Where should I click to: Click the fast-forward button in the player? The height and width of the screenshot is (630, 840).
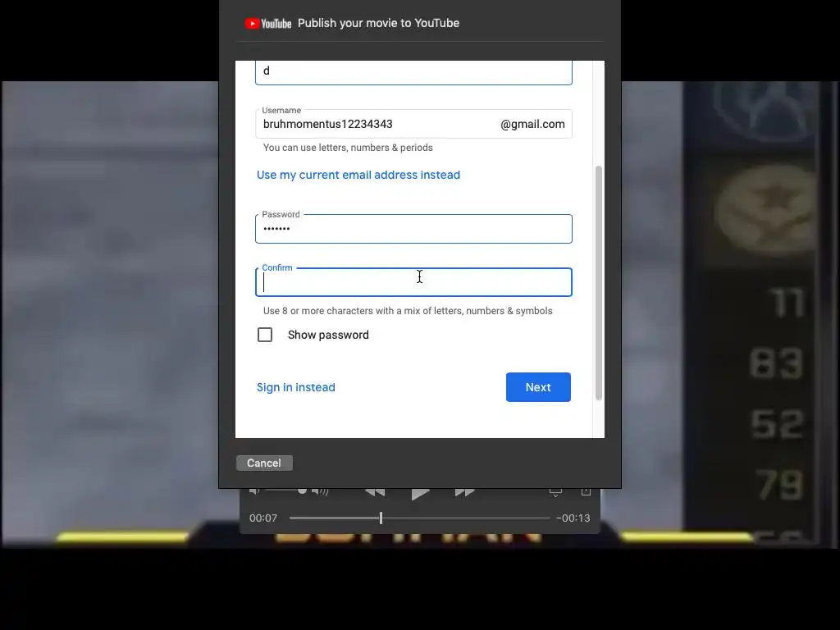click(x=464, y=492)
